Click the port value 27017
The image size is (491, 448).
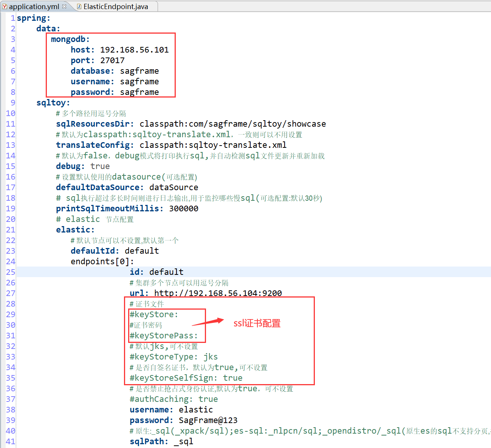pyautogui.click(x=112, y=60)
